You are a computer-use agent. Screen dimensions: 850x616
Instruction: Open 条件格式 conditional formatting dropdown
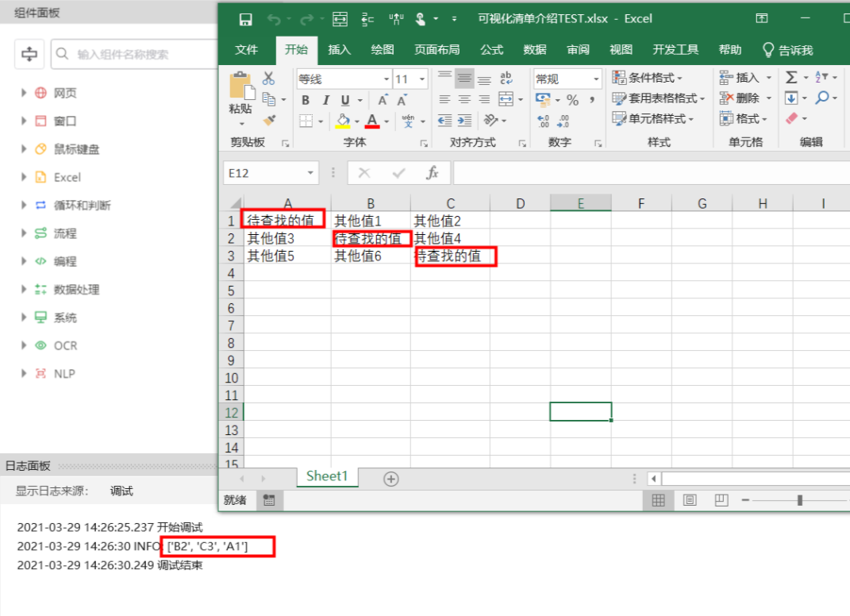click(648, 78)
